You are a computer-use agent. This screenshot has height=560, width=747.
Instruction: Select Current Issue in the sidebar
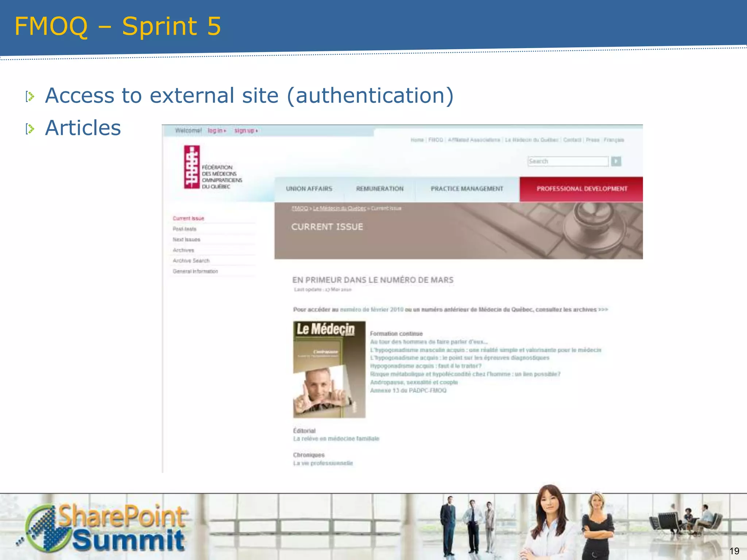pos(188,218)
